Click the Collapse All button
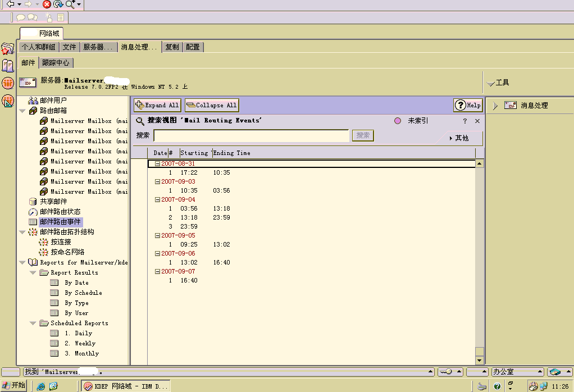 211,105
